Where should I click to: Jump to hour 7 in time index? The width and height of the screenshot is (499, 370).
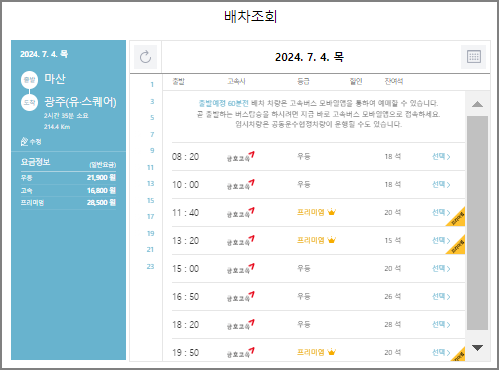(152, 134)
